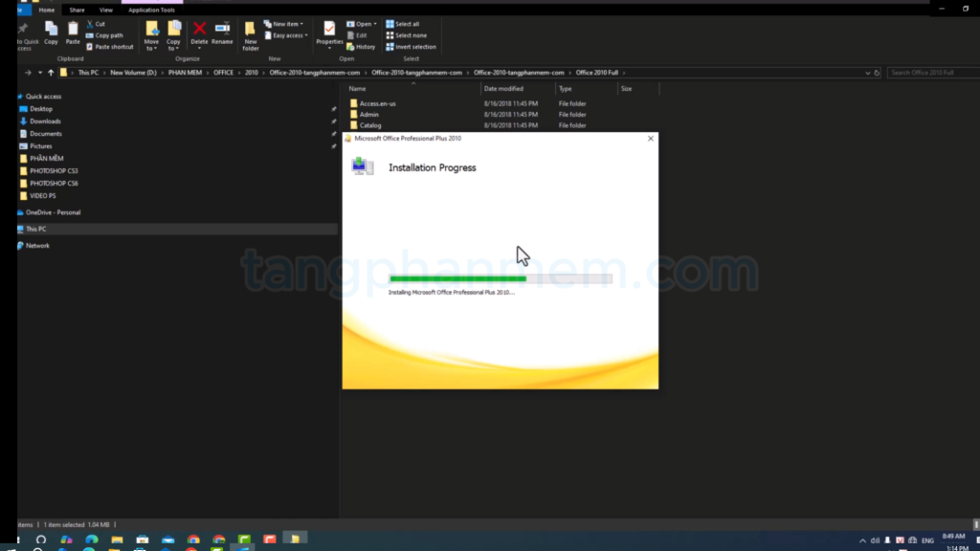Viewport: 980px width, 551px height.
Task: Select Copy path in the Clipboard group
Action: pyautogui.click(x=104, y=35)
